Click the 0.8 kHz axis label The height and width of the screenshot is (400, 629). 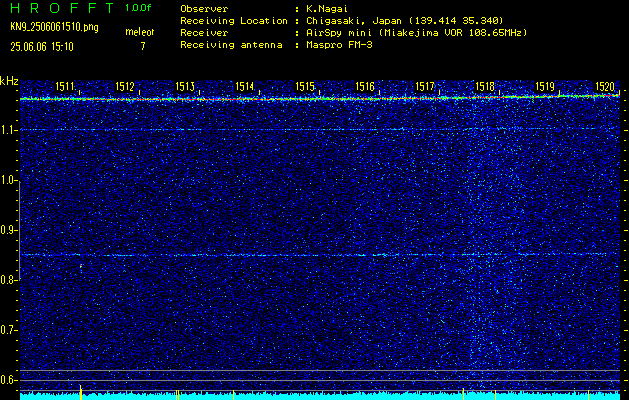coord(8,280)
